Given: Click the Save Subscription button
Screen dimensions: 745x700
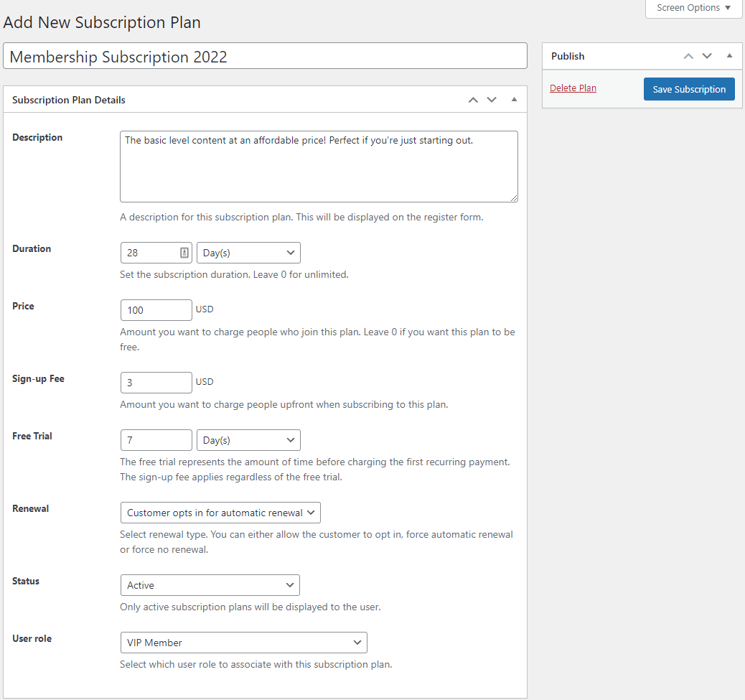Looking at the screenshot, I should 689,89.
